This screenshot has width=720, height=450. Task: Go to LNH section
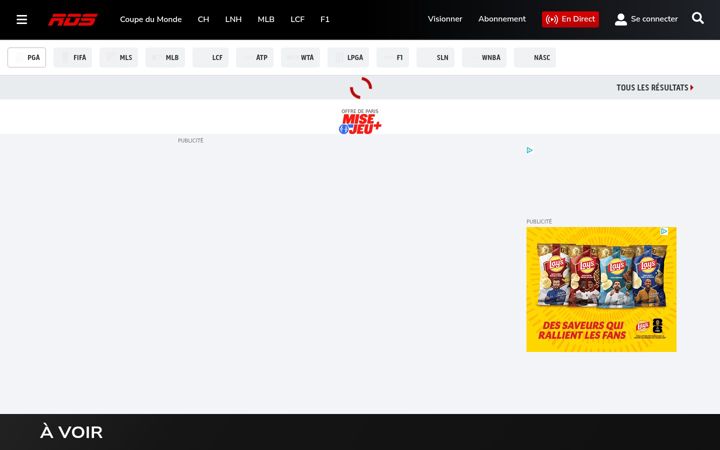(233, 19)
